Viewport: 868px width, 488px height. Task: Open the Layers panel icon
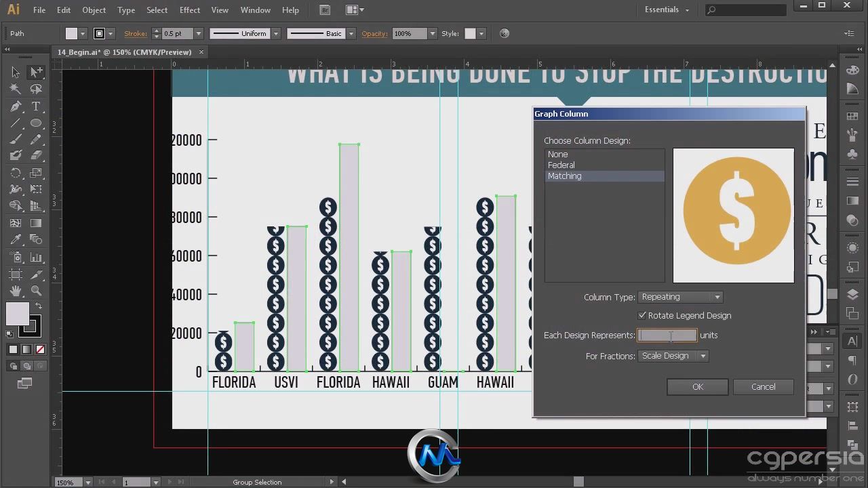click(x=853, y=295)
